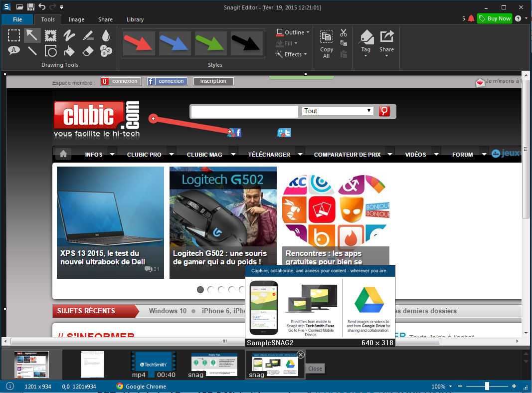This screenshot has height=393, width=532.
Task: Select the Selection marquee tool
Action: (x=14, y=35)
